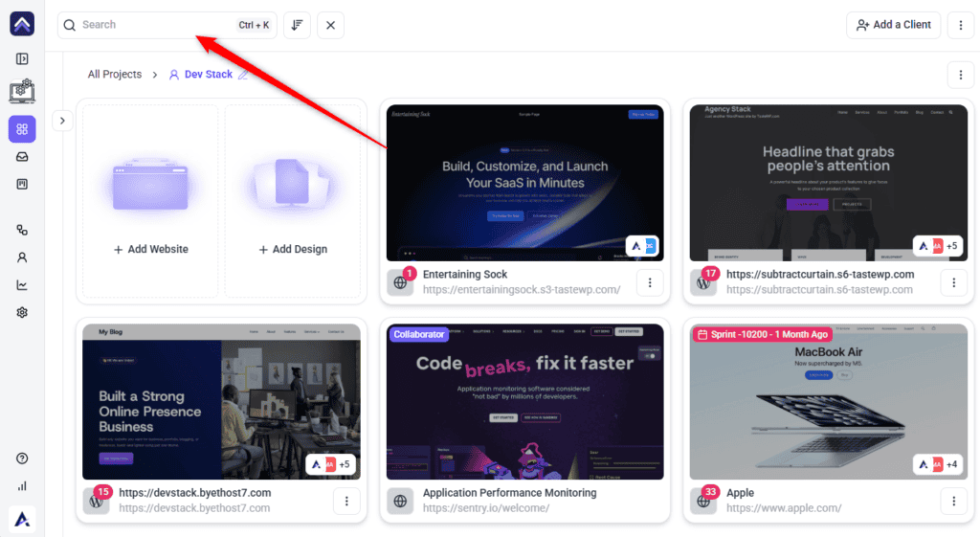Click globe icon on Application Performance Monitoring
Image resolution: width=980 pixels, height=537 pixels.
tap(400, 502)
